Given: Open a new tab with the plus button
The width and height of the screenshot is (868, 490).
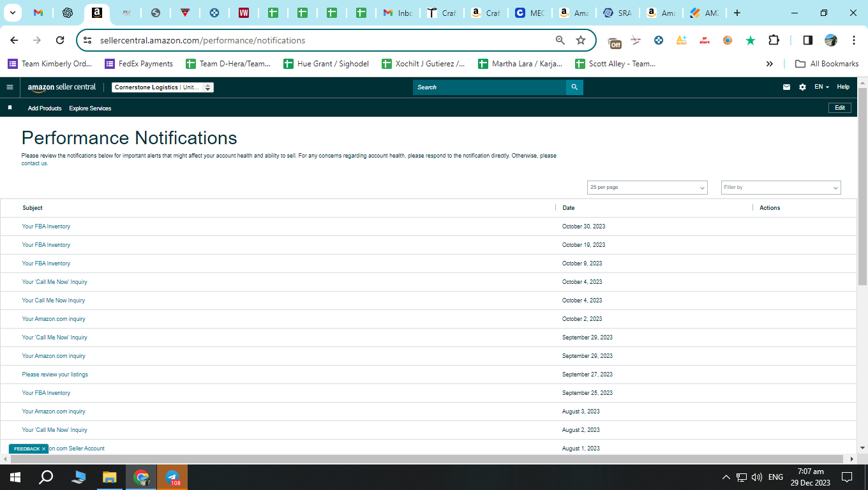Looking at the screenshot, I should 737,13.
